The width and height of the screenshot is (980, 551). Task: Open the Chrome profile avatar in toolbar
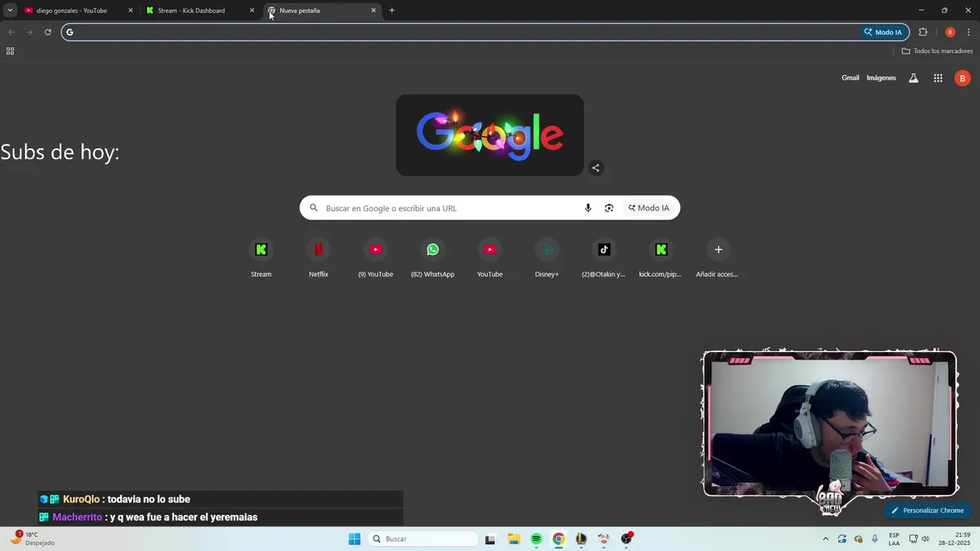click(950, 32)
